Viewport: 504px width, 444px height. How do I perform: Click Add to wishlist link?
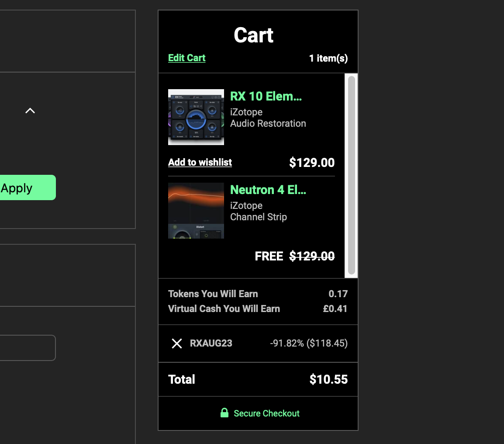[200, 162]
